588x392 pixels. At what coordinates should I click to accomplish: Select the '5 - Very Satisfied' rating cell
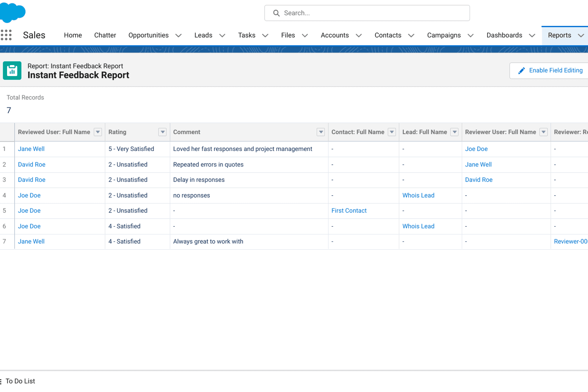(x=138, y=149)
